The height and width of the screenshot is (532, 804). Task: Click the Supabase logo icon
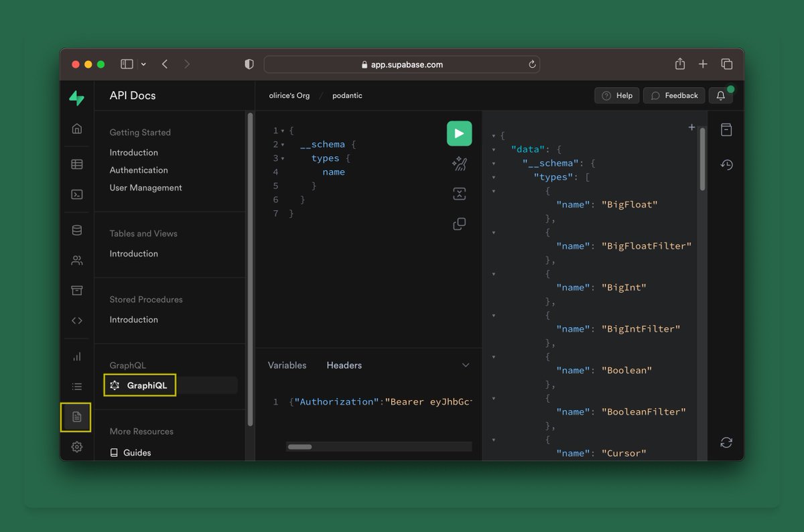click(x=76, y=98)
